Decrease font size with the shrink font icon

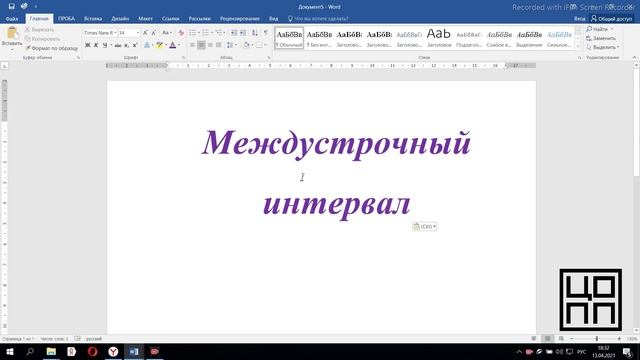pyautogui.click(x=153, y=33)
